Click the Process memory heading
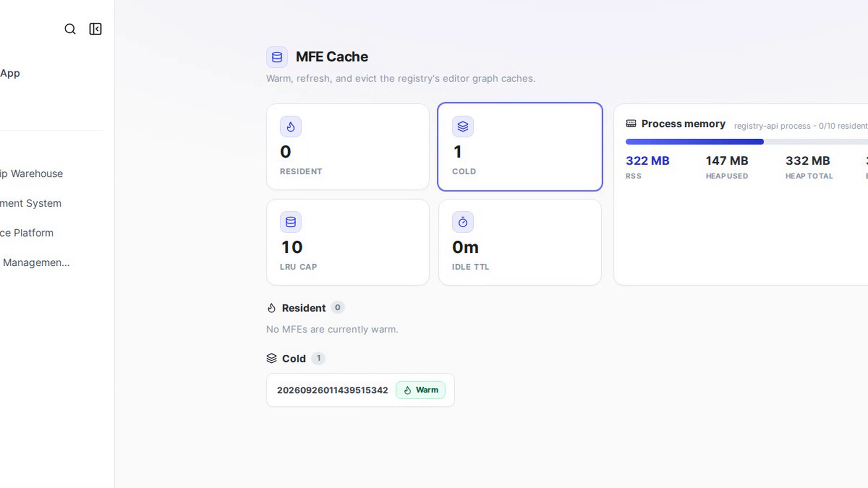This screenshot has height=488, width=868. 683,124
